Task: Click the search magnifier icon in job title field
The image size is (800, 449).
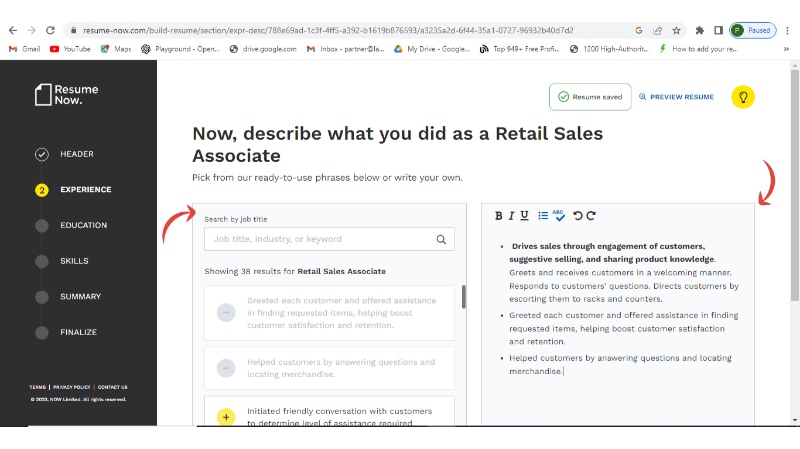Action: pyautogui.click(x=441, y=239)
